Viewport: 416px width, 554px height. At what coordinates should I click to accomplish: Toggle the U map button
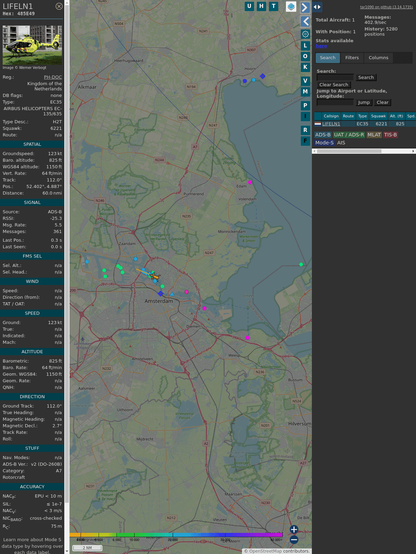click(250, 6)
